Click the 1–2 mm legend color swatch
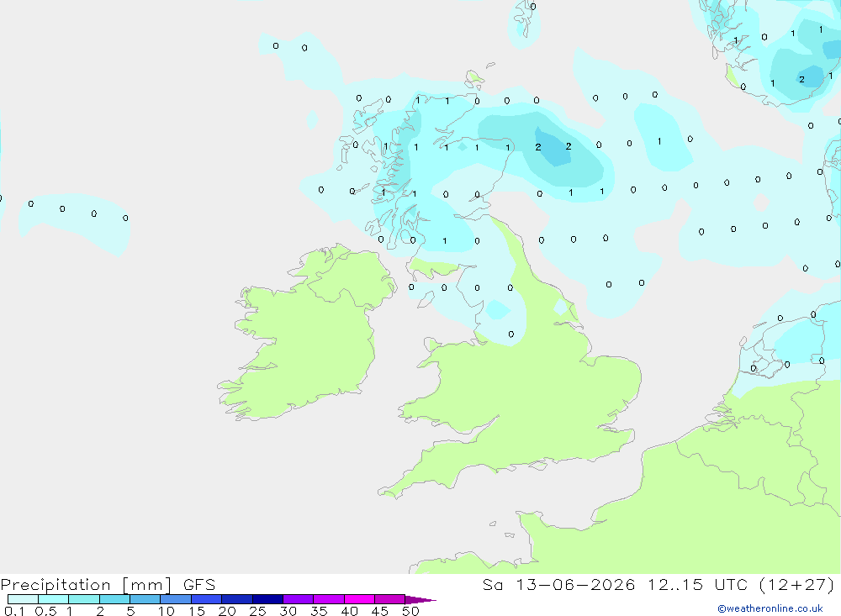Image resolution: width=841 pixels, height=616 pixels. (84, 599)
